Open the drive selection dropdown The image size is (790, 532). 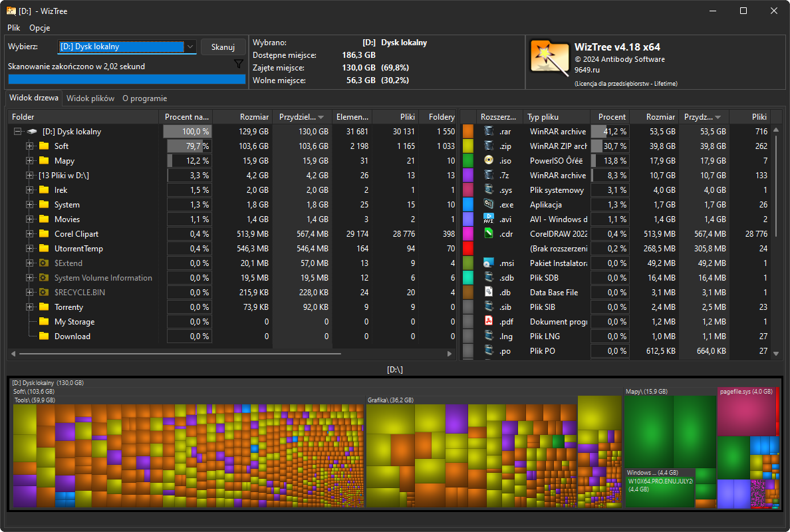point(190,47)
